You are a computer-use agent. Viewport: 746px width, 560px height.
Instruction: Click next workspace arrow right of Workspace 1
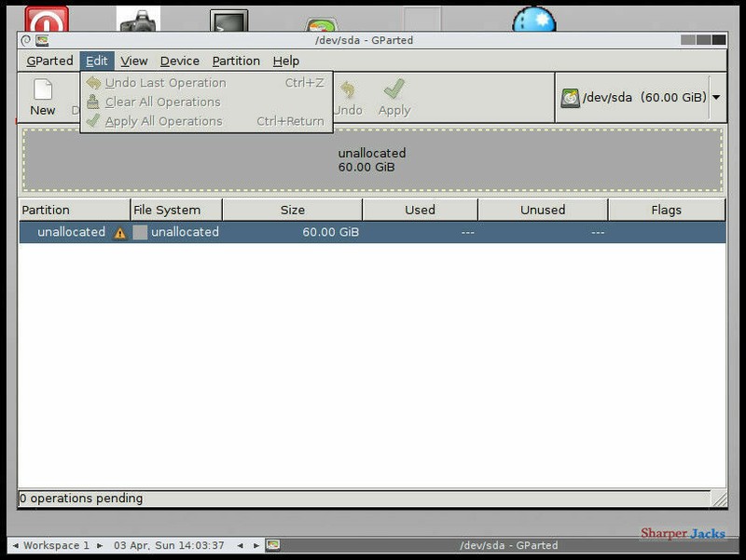point(100,545)
